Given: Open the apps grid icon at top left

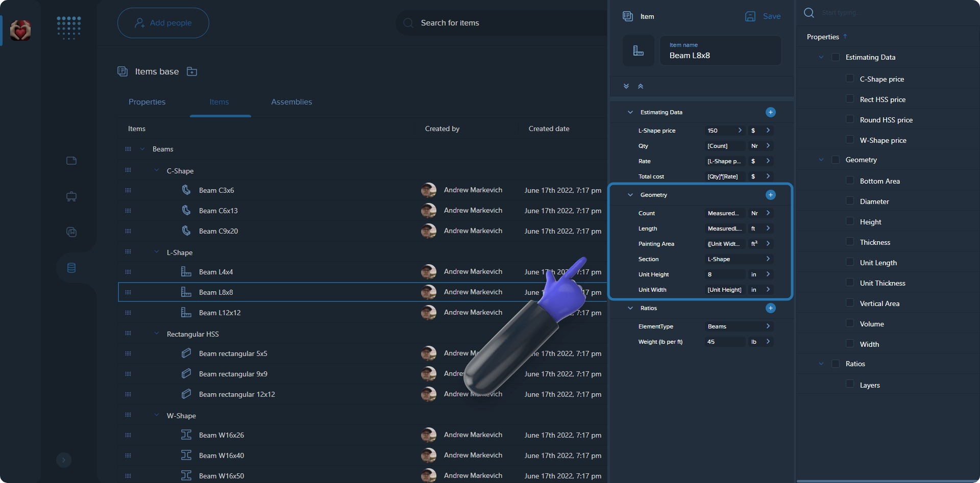Looking at the screenshot, I should (x=68, y=28).
